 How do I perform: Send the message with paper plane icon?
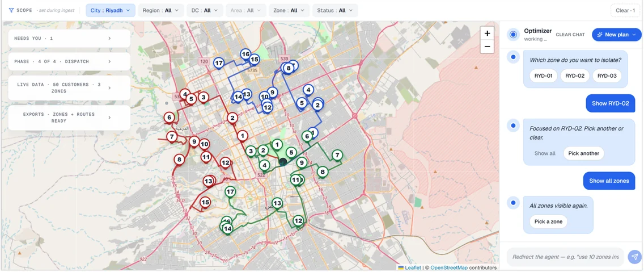pos(634,256)
